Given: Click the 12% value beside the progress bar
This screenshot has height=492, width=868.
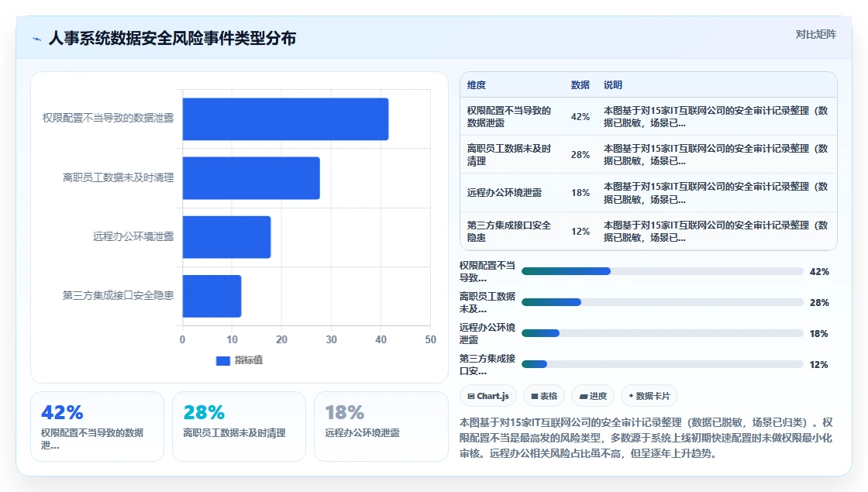Looking at the screenshot, I should click(x=818, y=365).
